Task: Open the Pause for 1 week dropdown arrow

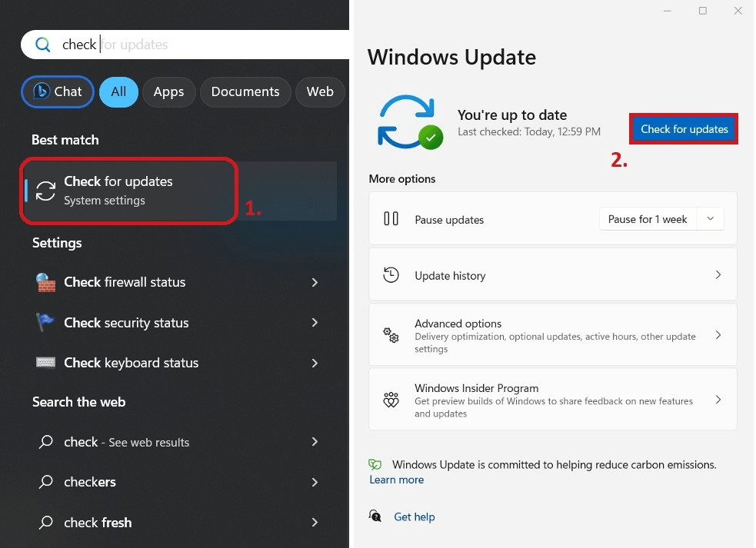Action: click(710, 219)
